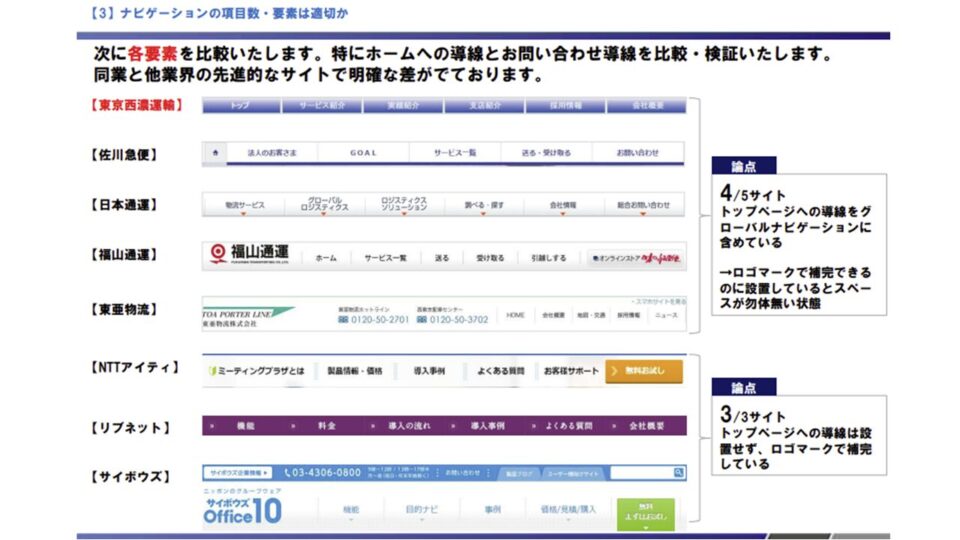Click サイボウズ企業情報 button
The height and width of the screenshot is (540, 960).
tap(238, 473)
